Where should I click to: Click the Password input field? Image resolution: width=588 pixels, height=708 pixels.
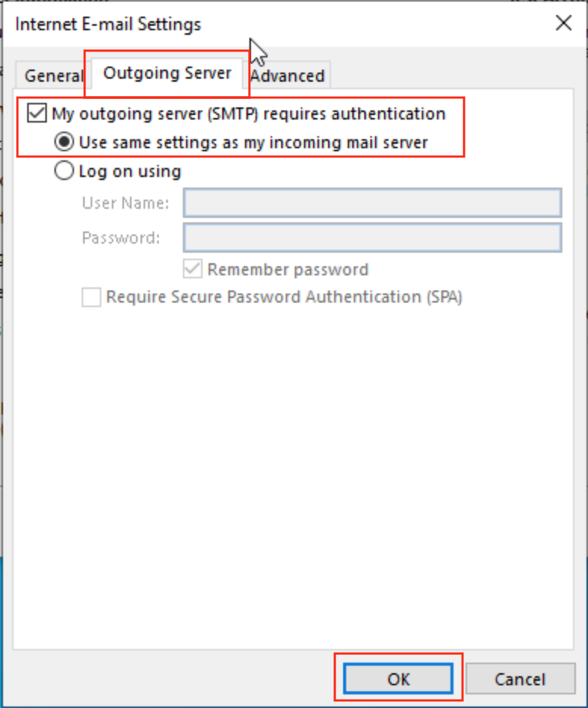click(x=372, y=238)
